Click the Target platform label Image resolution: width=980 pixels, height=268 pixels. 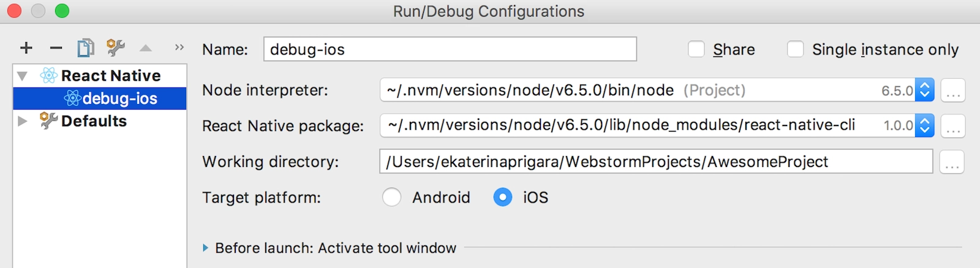tap(262, 198)
